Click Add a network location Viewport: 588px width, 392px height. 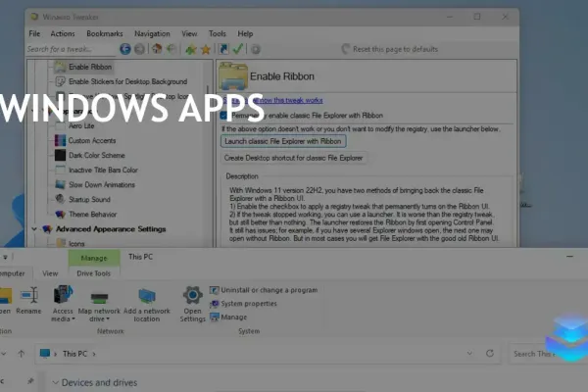147,304
